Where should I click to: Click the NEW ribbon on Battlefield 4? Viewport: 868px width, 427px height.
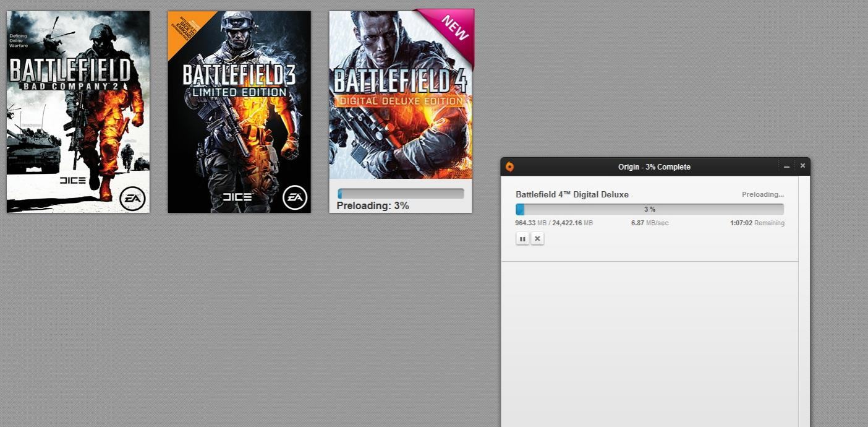point(454,29)
